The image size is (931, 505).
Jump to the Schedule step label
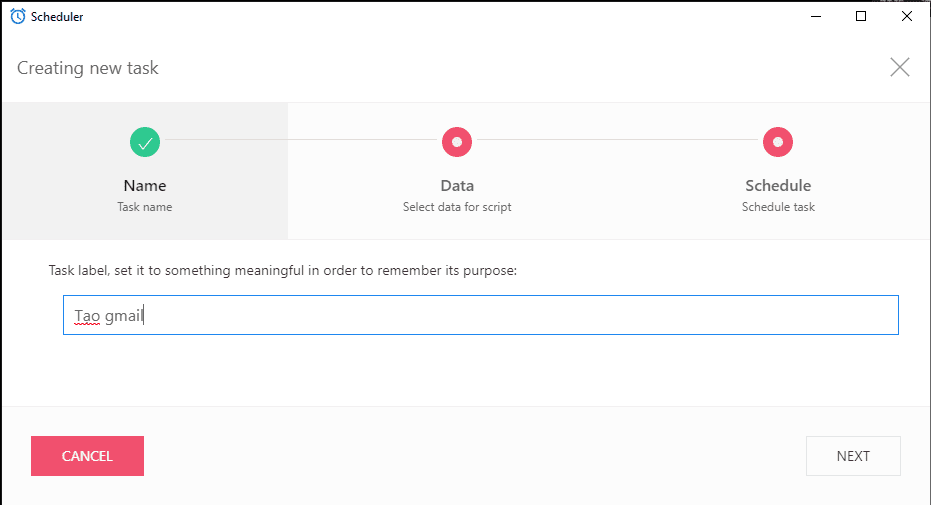tap(778, 185)
